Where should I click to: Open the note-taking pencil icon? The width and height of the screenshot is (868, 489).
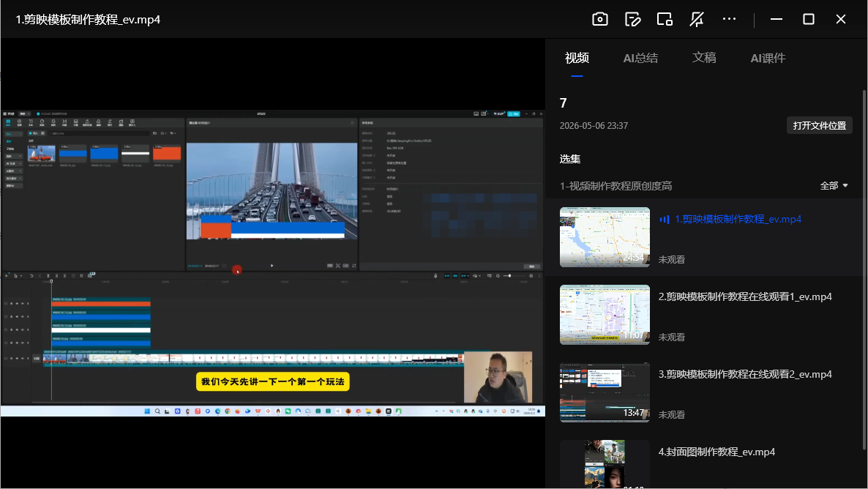(633, 19)
